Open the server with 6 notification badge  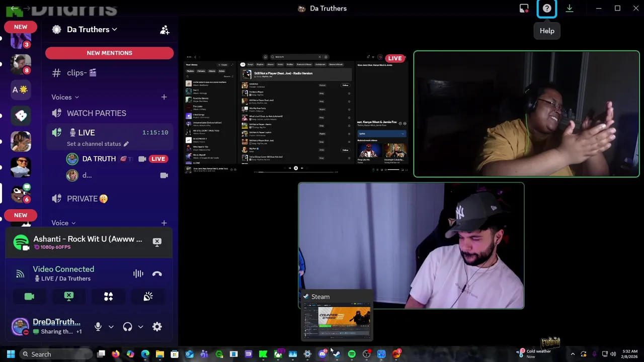click(21, 194)
